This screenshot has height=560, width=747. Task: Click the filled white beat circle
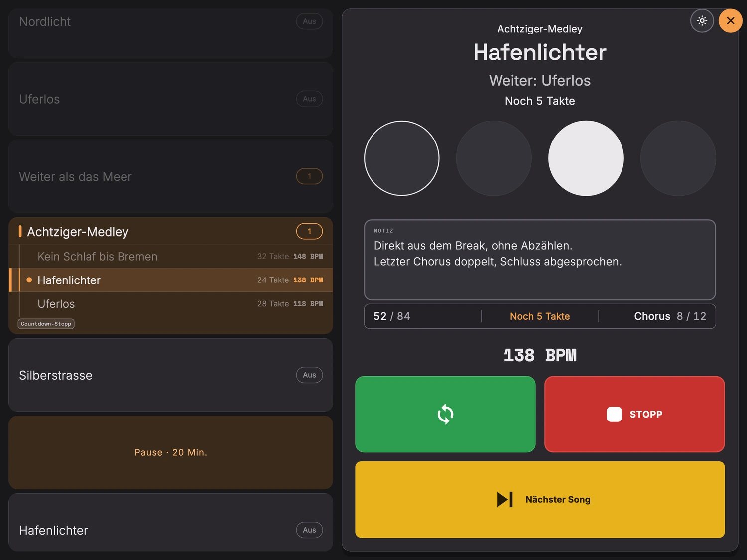[x=586, y=158]
